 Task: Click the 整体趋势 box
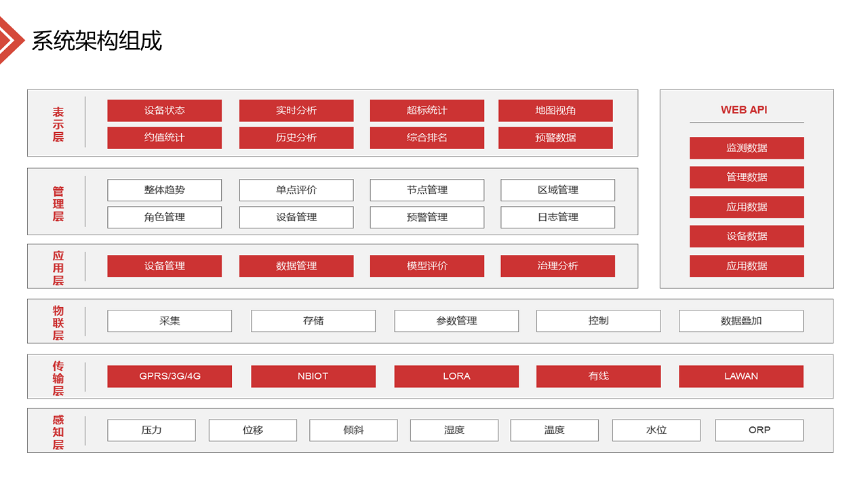coord(164,190)
